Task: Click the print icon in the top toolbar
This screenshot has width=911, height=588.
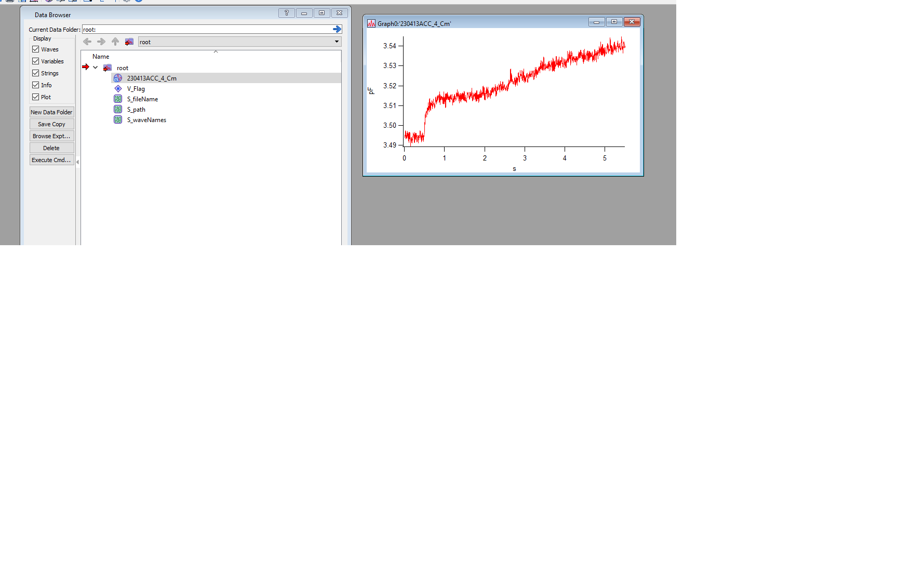Action: pyautogui.click(x=10, y=1)
